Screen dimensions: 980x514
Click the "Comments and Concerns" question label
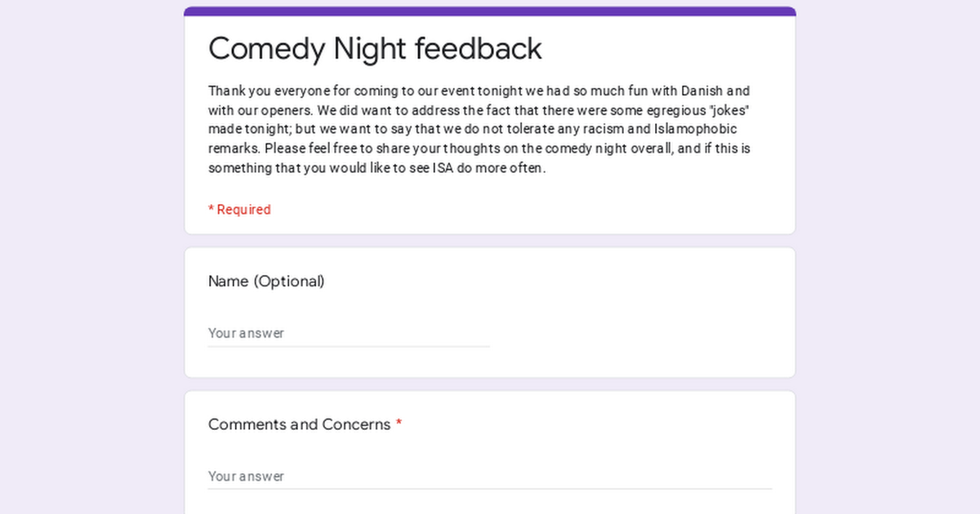click(x=299, y=424)
